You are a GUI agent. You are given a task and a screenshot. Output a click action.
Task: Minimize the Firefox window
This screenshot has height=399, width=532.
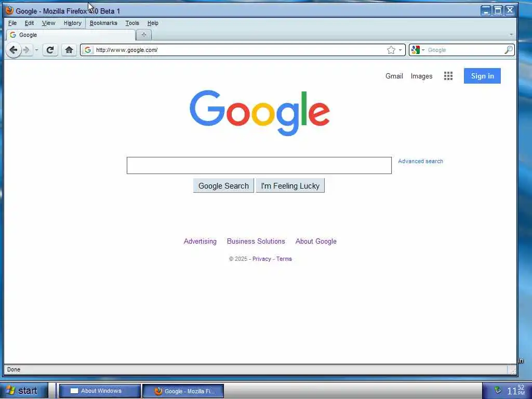click(x=486, y=10)
